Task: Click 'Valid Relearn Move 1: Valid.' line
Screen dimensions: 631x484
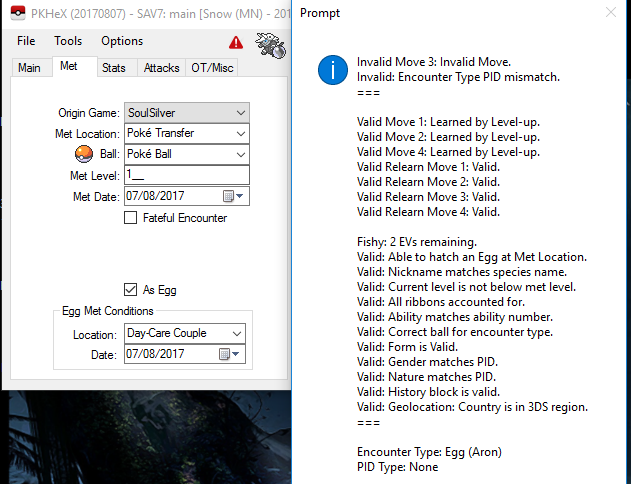Action: [x=429, y=167]
